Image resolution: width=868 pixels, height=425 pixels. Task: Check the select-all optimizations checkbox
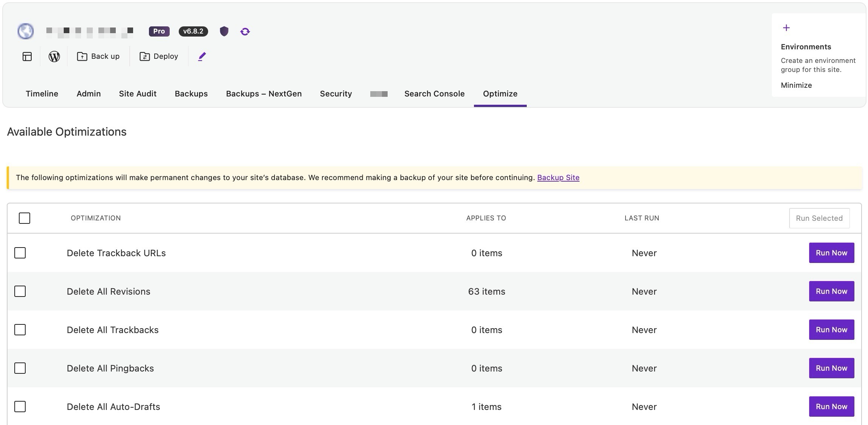(x=25, y=218)
